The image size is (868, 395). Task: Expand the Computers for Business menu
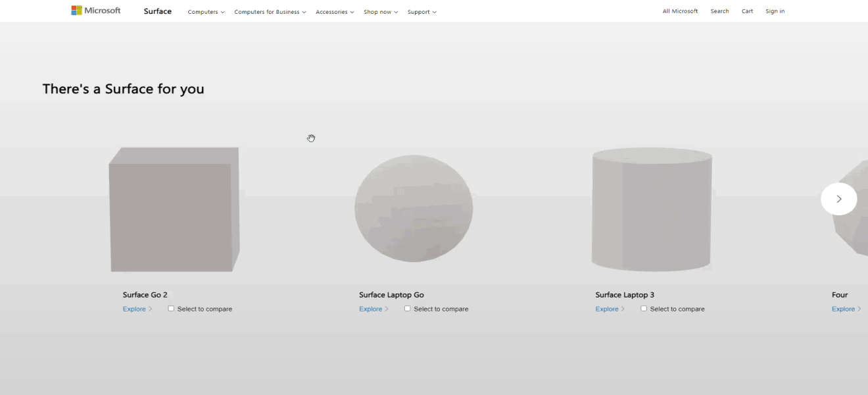(x=270, y=12)
